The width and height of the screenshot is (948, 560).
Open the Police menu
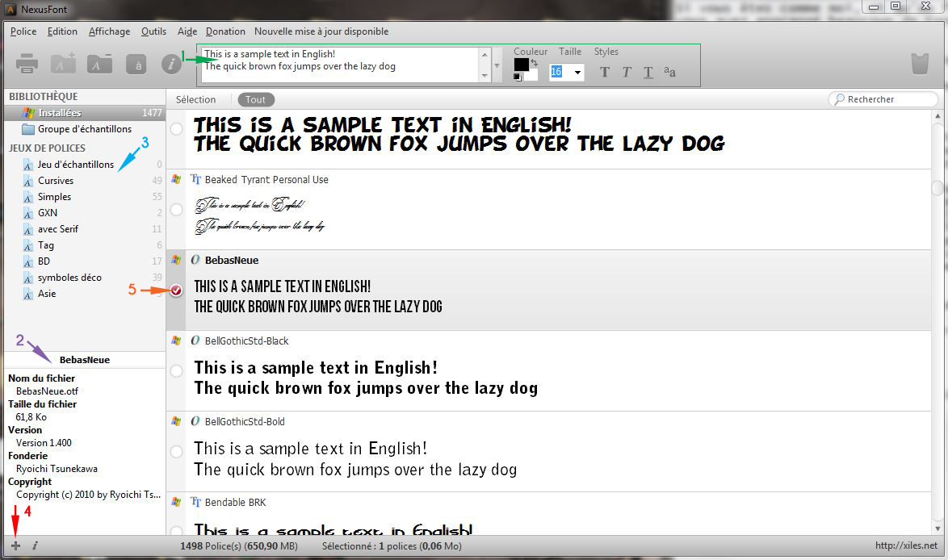[23, 31]
